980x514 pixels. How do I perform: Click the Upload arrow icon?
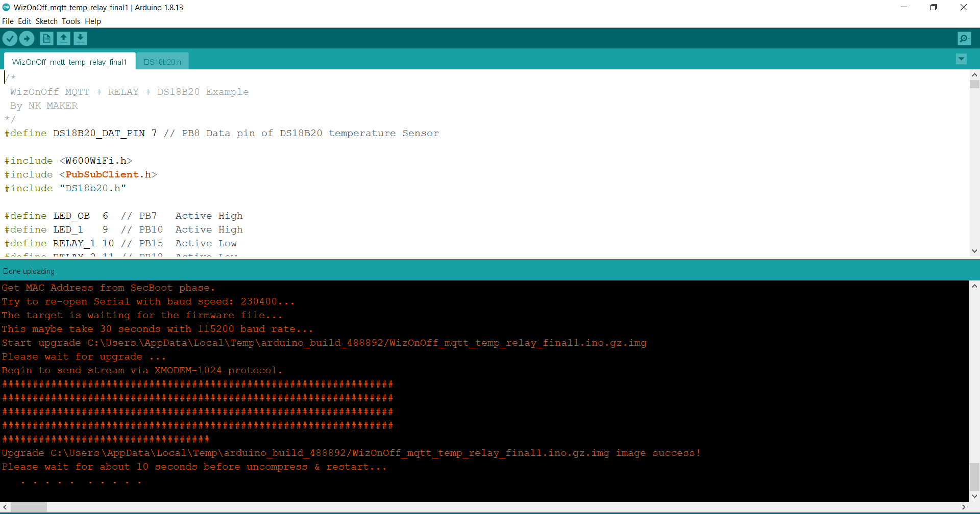coord(27,38)
